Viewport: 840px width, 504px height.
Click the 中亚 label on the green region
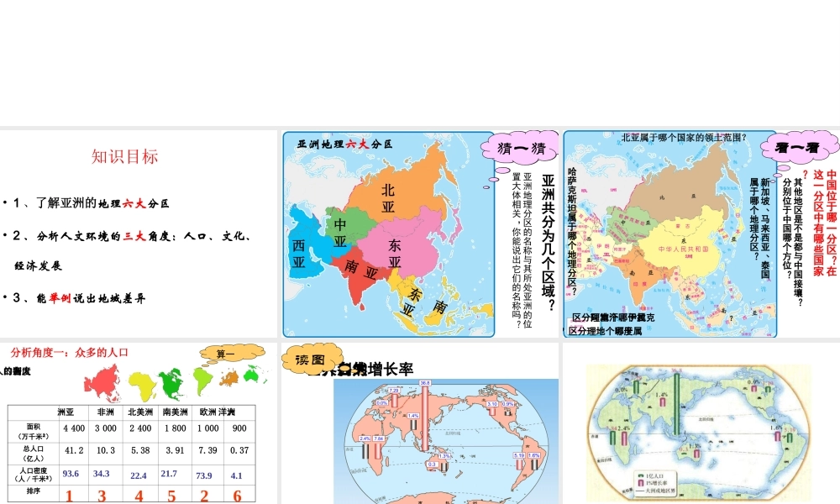pyautogui.click(x=339, y=233)
